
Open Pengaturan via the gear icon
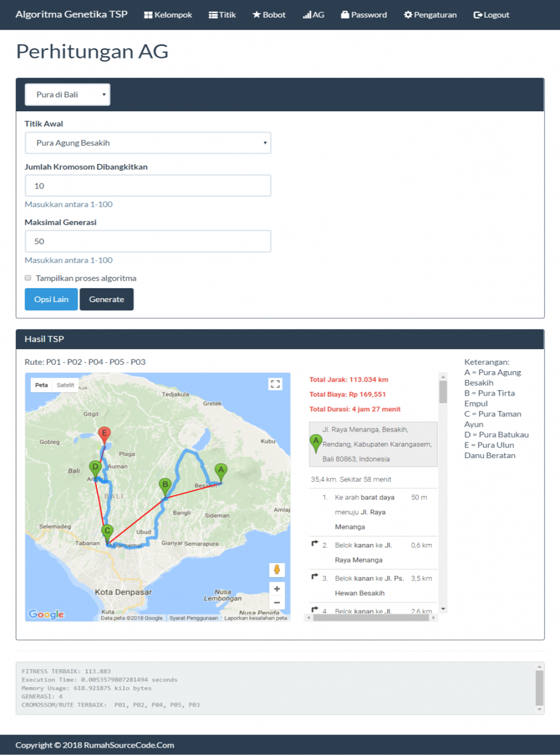tap(409, 14)
